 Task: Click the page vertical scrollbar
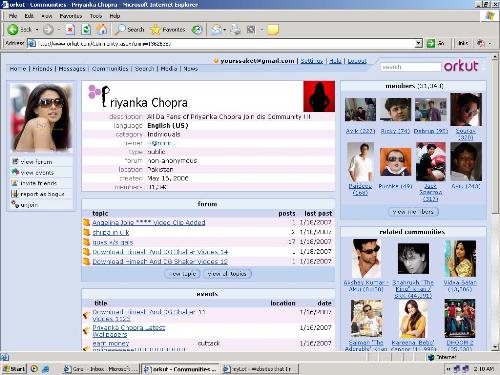click(x=496, y=203)
